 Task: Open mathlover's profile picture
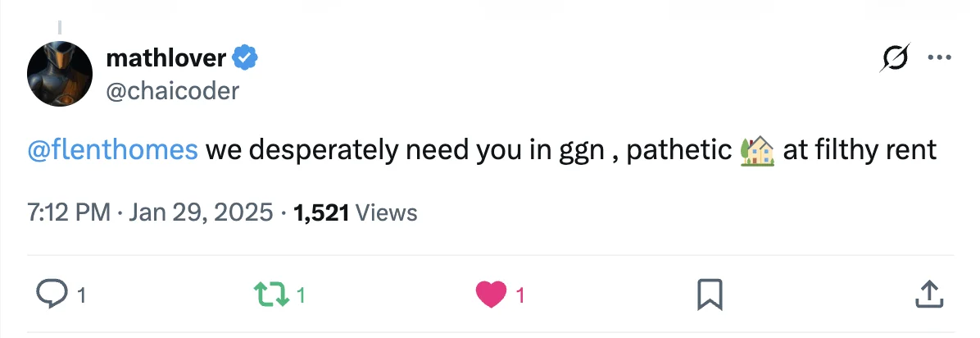(x=60, y=73)
